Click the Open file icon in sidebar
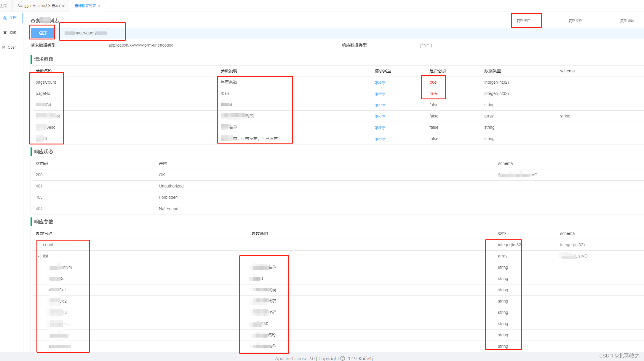Screen dimensions: 644x361 tap(4, 47)
